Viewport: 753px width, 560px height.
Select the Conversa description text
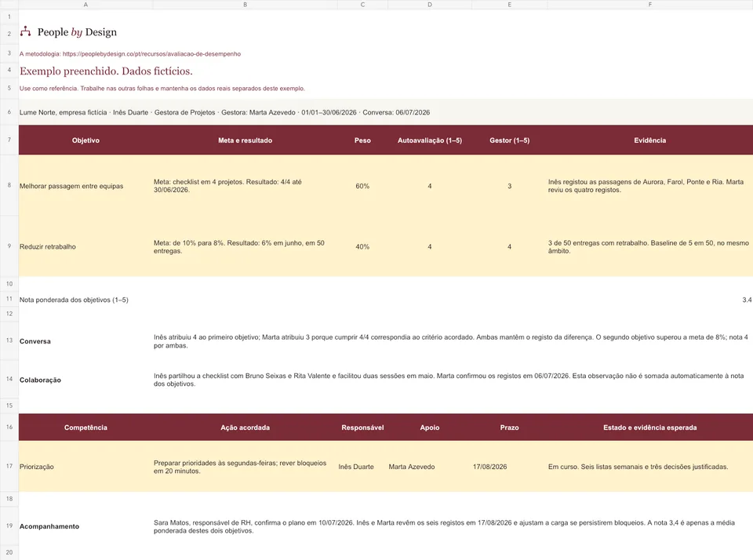[x=450, y=341]
